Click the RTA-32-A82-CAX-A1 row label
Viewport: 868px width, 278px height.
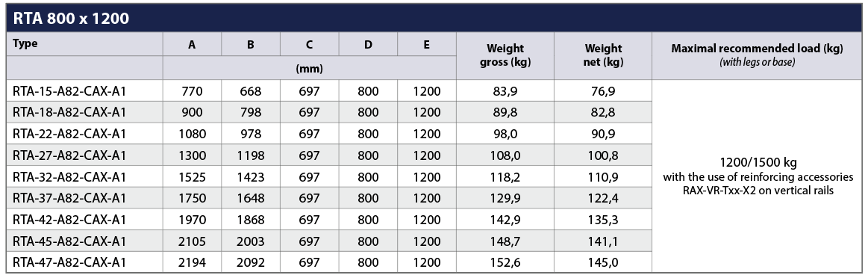click(x=69, y=177)
